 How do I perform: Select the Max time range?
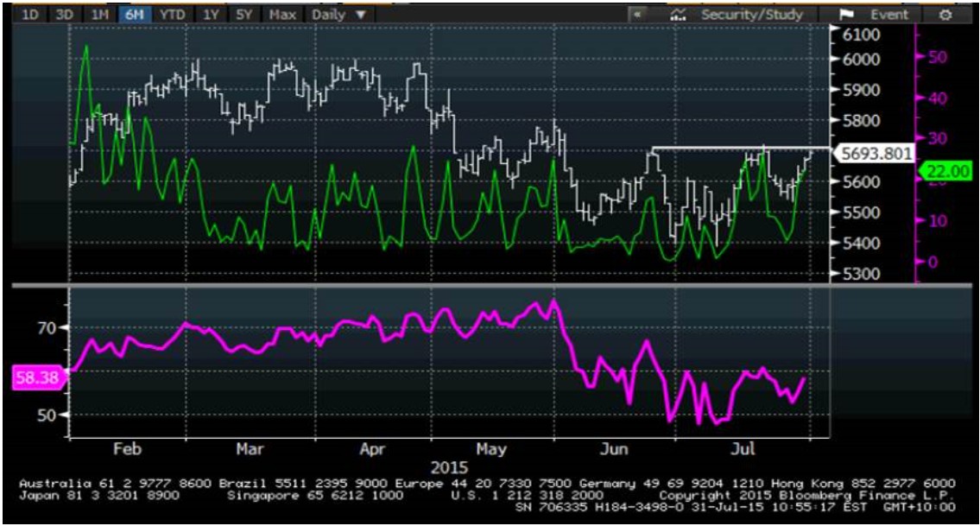pos(282,15)
